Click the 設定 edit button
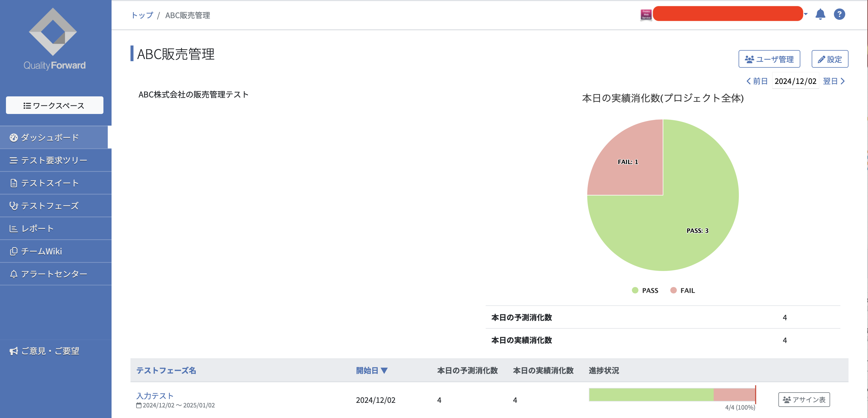 click(x=830, y=59)
